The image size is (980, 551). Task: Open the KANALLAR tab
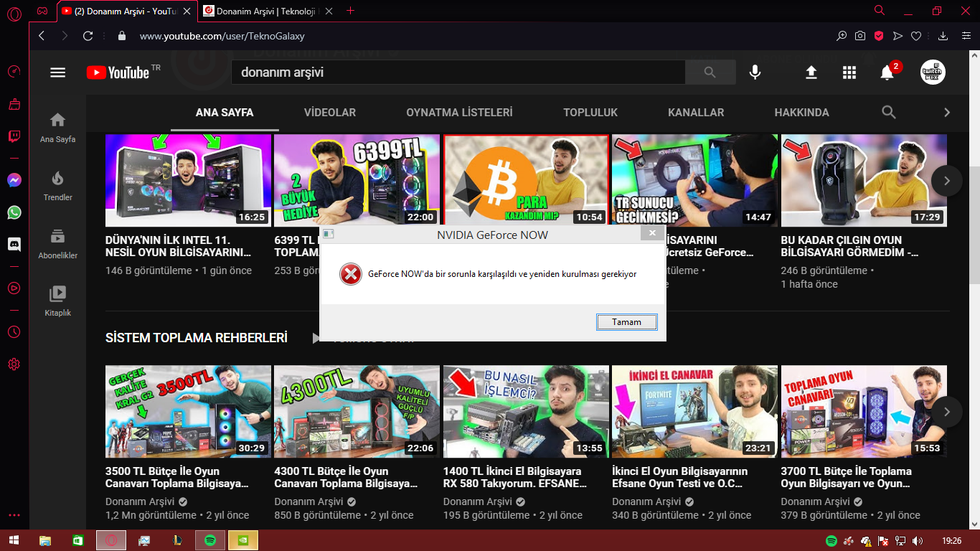click(x=696, y=113)
